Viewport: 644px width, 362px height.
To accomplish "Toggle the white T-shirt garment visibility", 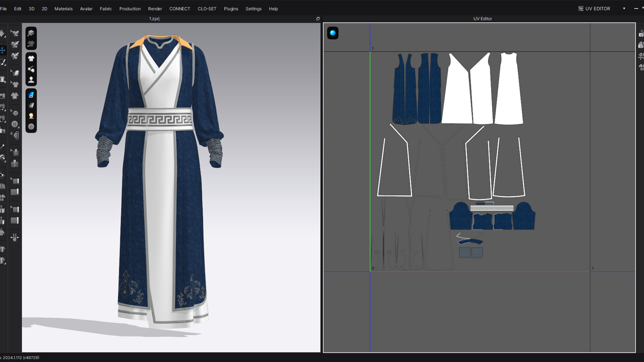I will coord(31,58).
